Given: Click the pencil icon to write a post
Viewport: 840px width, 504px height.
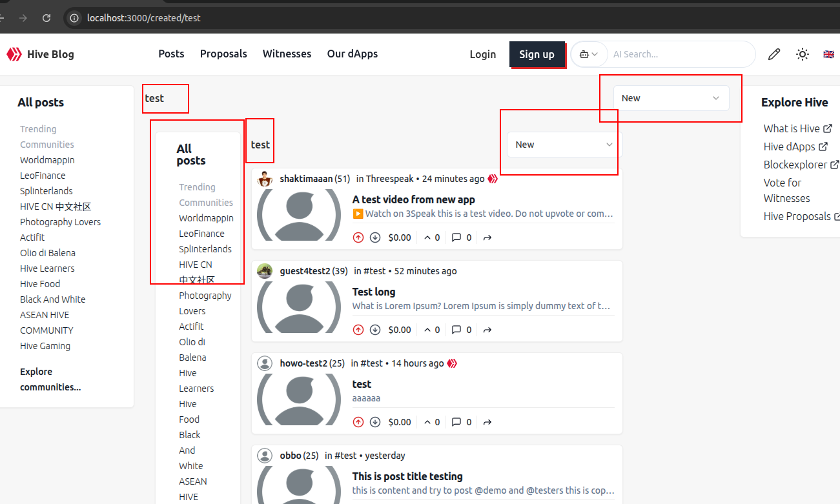Looking at the screenshot, I should (773, 54).
